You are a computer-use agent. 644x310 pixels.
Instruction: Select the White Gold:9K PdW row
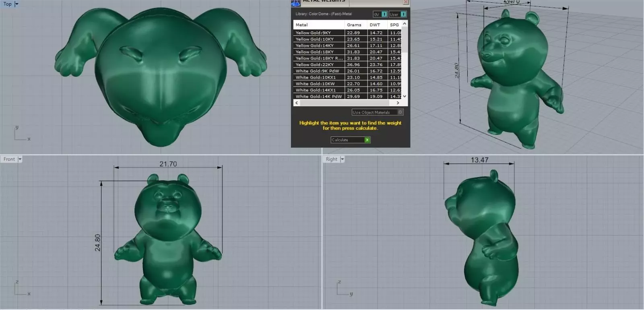[347, 71]
